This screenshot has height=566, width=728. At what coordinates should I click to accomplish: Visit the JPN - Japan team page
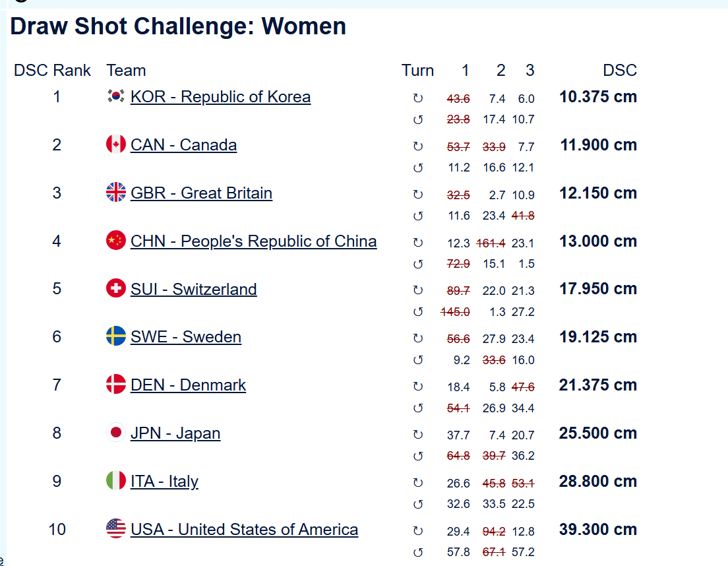[x=175, y=433]
